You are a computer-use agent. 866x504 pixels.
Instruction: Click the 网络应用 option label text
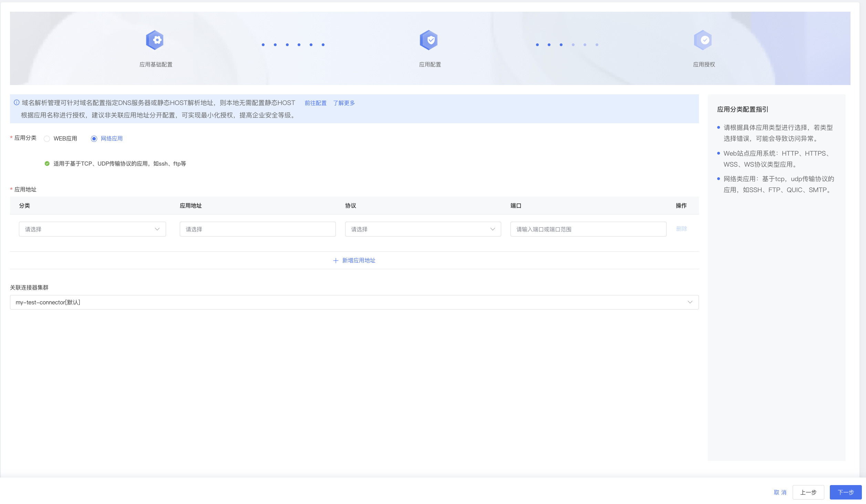112,139
